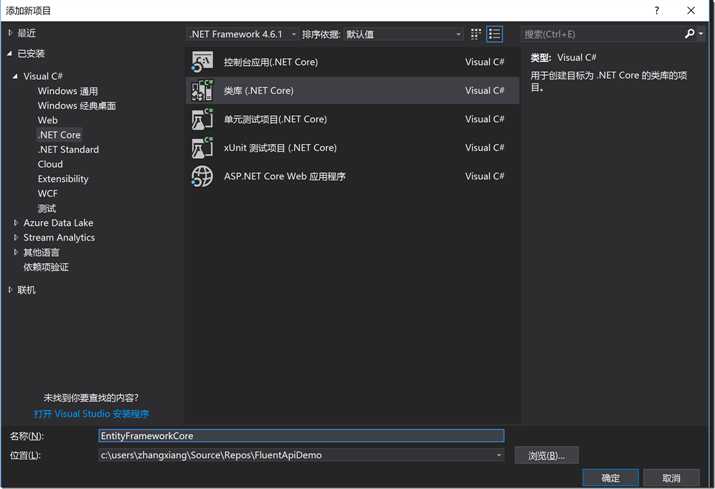Image resolution: width=715 pixels, height=489 pixels.
Task: Select the .NET Core category
Action: point(59,135)
